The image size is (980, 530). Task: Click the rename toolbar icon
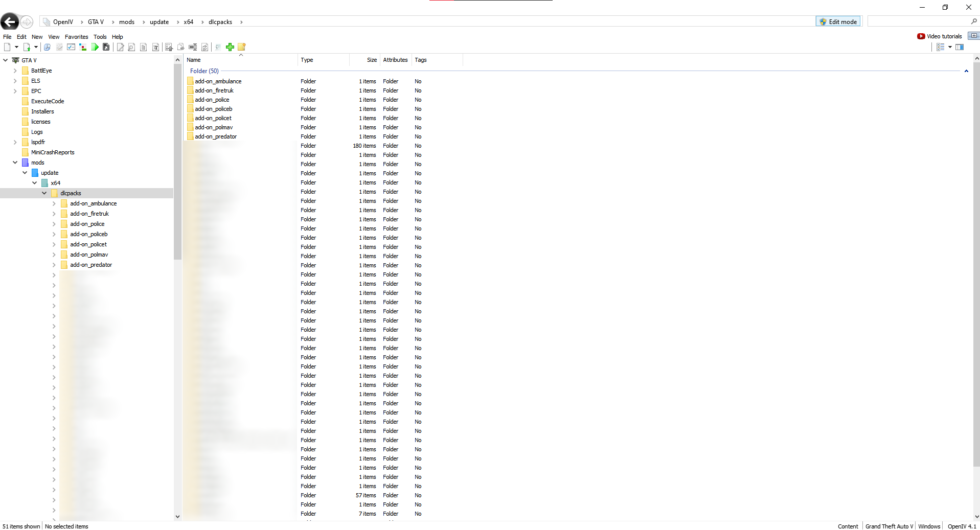[x=193, y=47]
